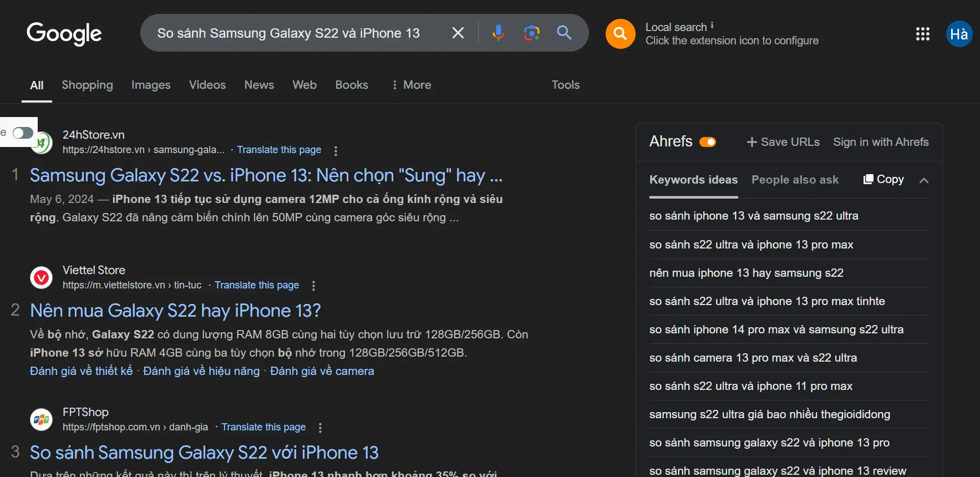Select keyword 'so sánh camera 13 pro max và s22 ultra'

753,358
